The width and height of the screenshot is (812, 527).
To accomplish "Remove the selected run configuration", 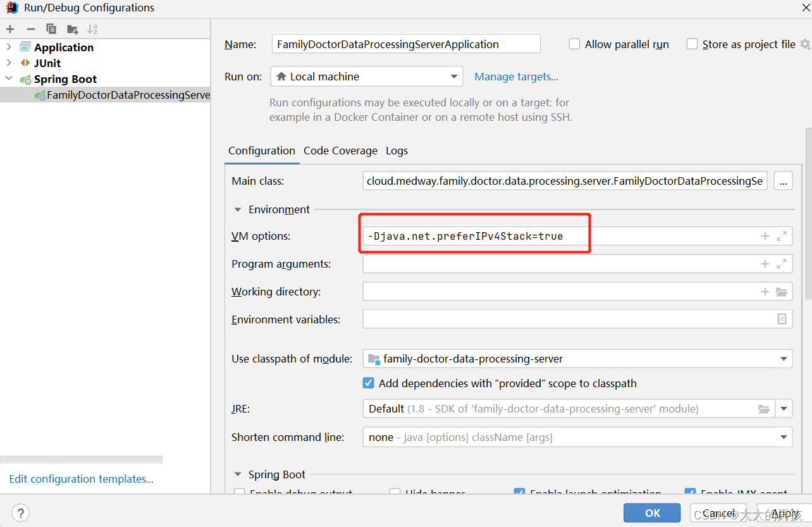I will tap(30, 28).
